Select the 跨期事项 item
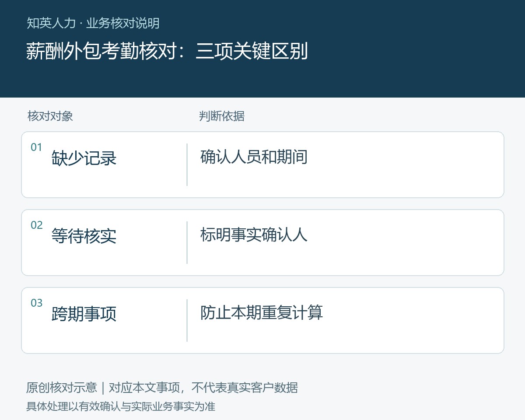 (x=84, y=314)
